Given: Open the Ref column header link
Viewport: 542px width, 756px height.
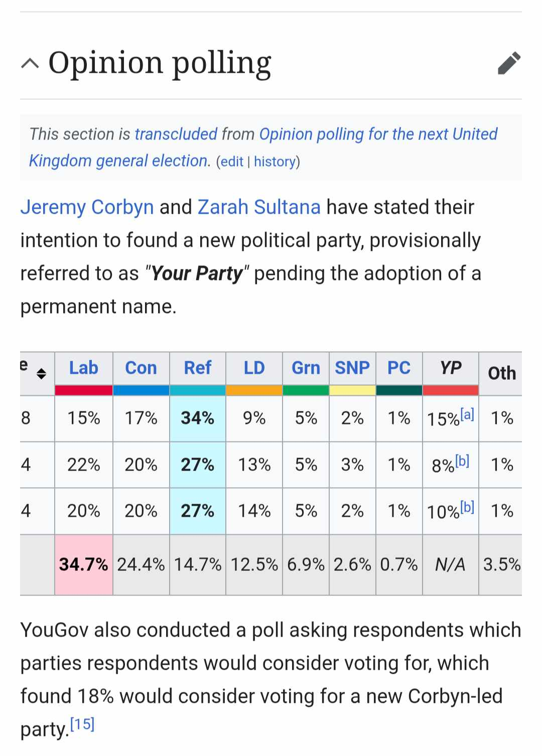Looking at the screenshot, I should (x=198, y=368).
